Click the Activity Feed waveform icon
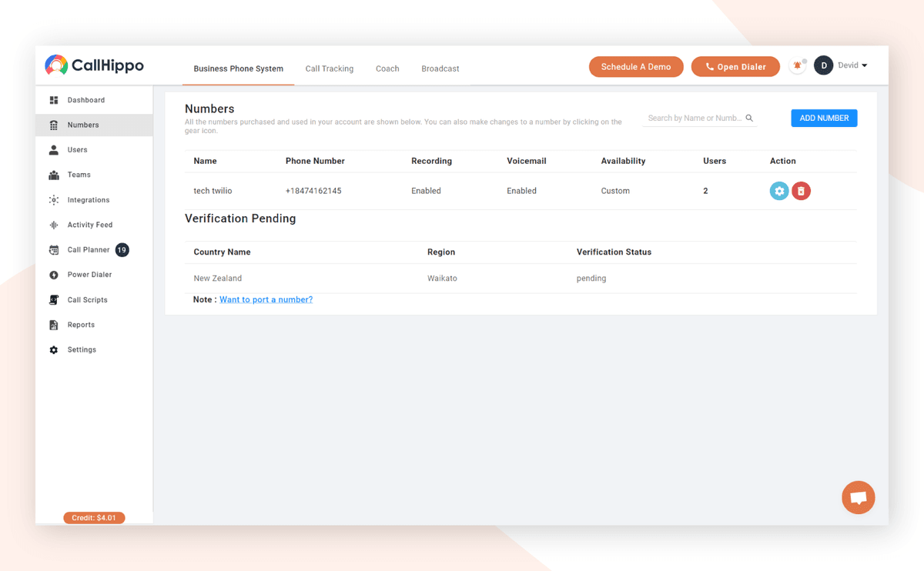 pos(54,225)
